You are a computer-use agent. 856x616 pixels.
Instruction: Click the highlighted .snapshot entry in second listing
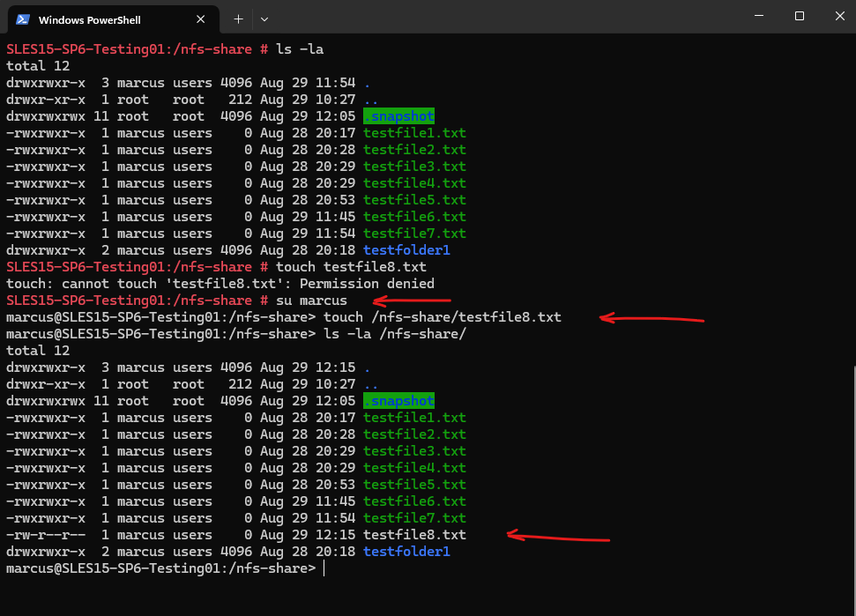pyautogui.click(x=398, y=401)
